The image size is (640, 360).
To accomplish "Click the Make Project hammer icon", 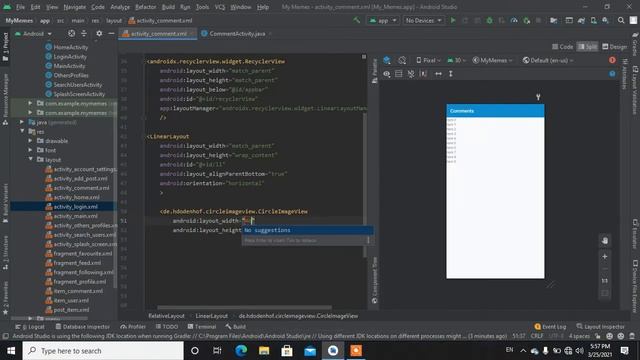I will pos(357,20).
